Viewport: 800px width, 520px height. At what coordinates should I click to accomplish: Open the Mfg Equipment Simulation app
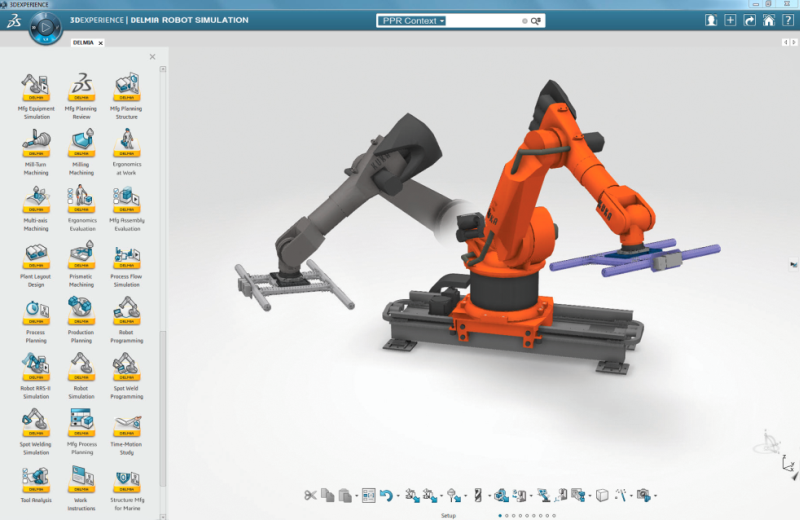36,96
